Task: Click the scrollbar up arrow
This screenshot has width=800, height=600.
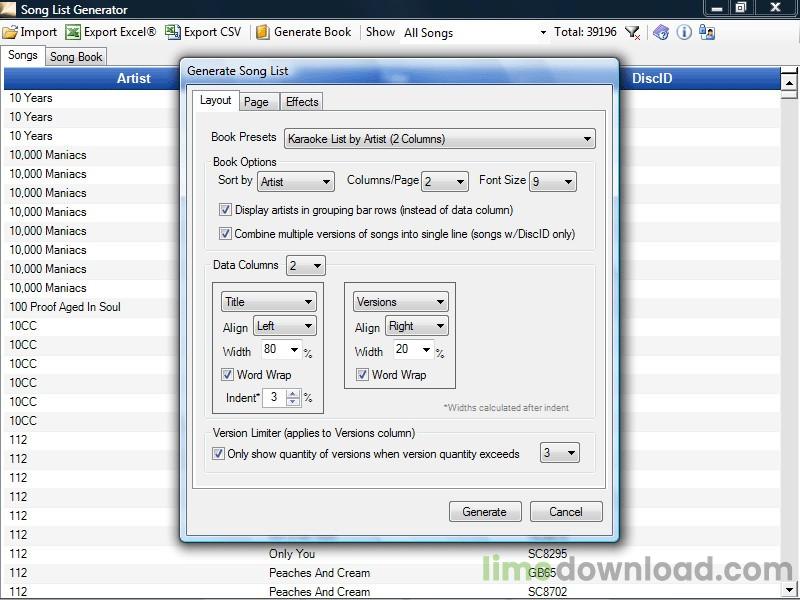Action: click(x=789, y=82)
